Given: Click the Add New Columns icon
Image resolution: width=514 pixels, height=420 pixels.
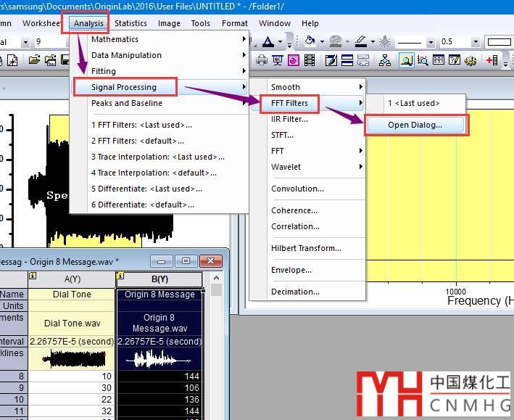Looking at the screenshot, I should coord(492,61).
